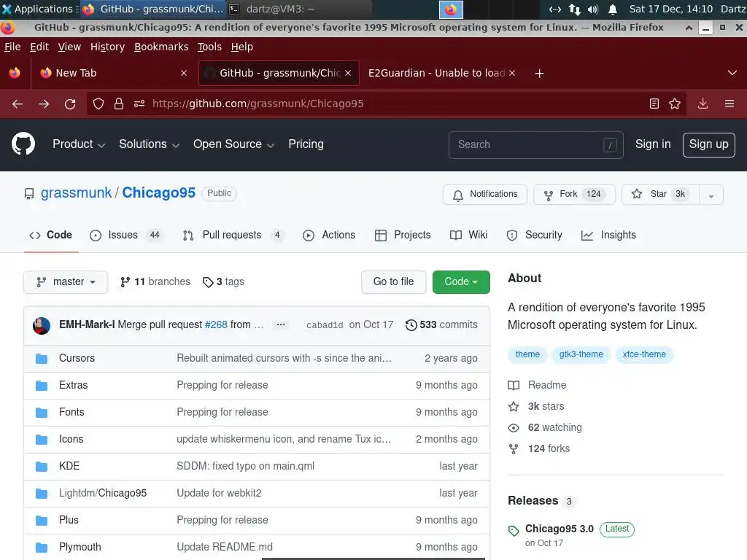Click the Sign up button
Viewport: 747px width, 560px height.
(708, 144)
